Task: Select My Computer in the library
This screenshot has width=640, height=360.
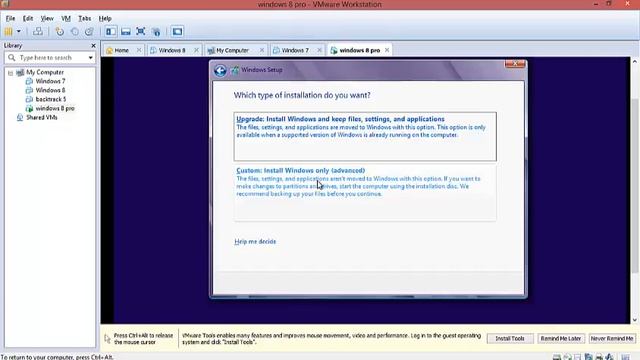Action: point(45,72)
